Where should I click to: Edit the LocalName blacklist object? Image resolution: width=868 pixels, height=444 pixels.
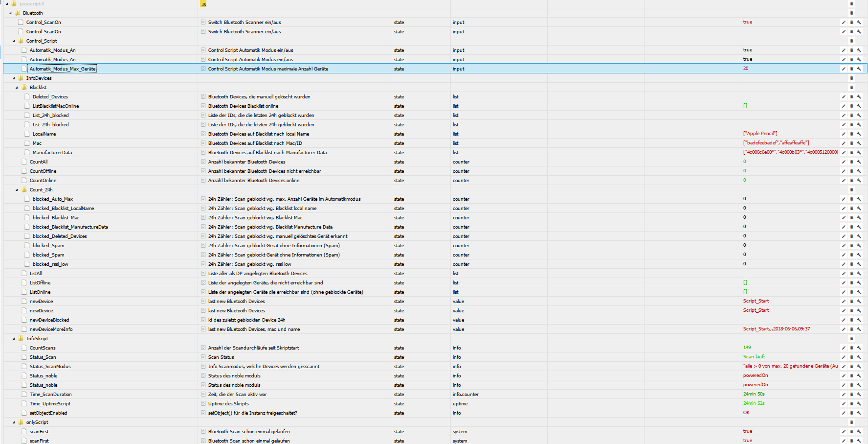point(844,134)
